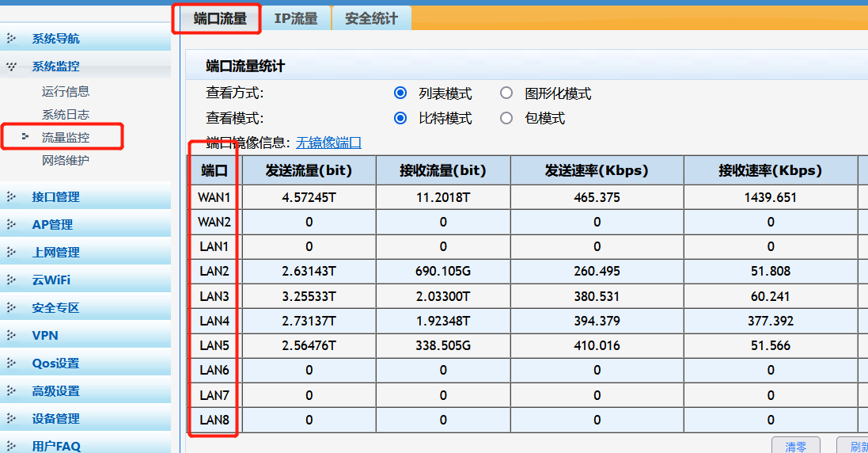Click the arrow icon beside 上网管理

pos(11,252)
